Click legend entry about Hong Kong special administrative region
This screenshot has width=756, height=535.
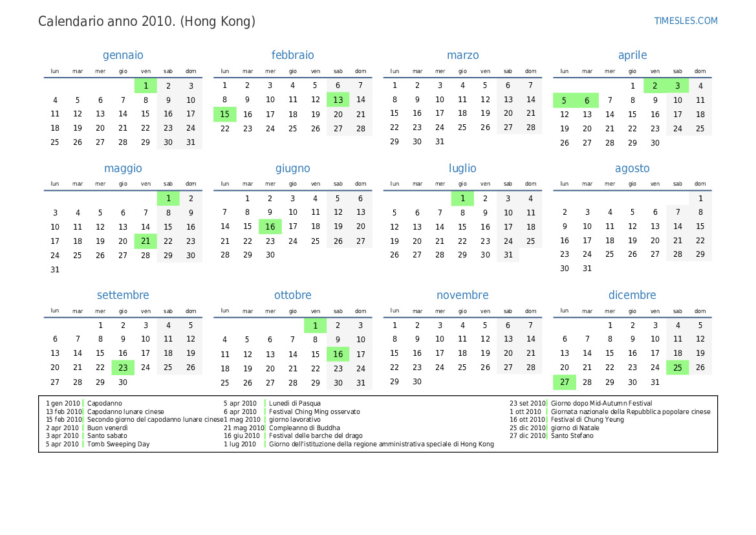[382, 444]
